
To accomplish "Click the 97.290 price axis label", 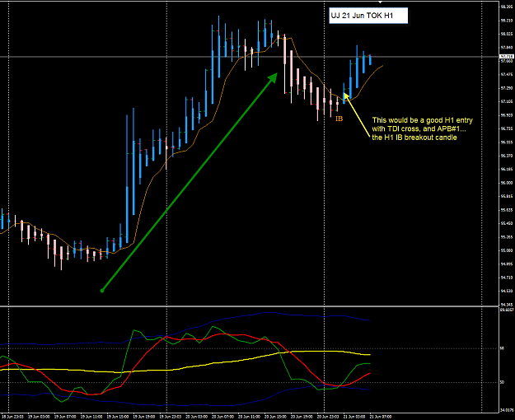I will pyautogui.click(x=506, y=88).
